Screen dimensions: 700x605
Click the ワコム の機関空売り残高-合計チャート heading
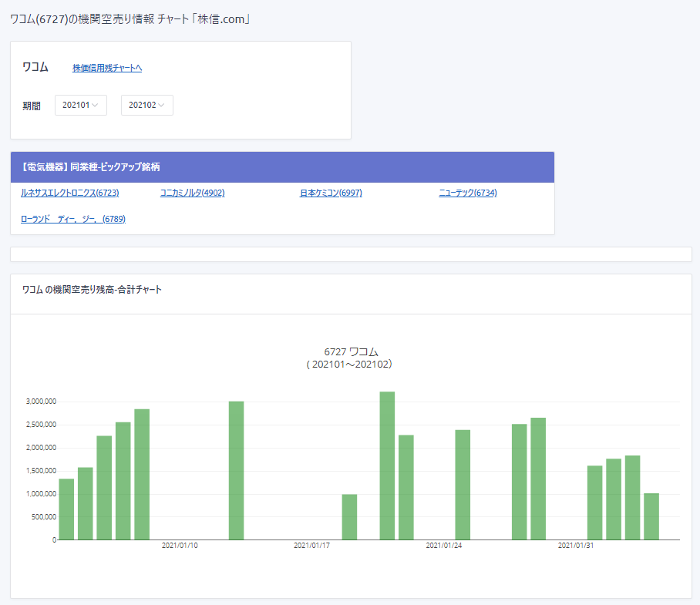[x=92, y=290]
